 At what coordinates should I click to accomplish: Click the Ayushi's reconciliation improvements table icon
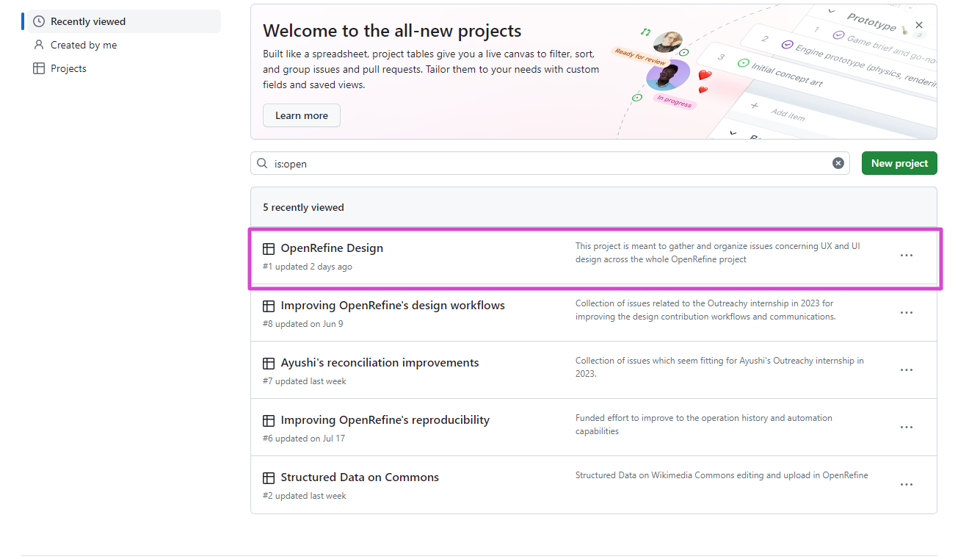(x=269, y=363)
